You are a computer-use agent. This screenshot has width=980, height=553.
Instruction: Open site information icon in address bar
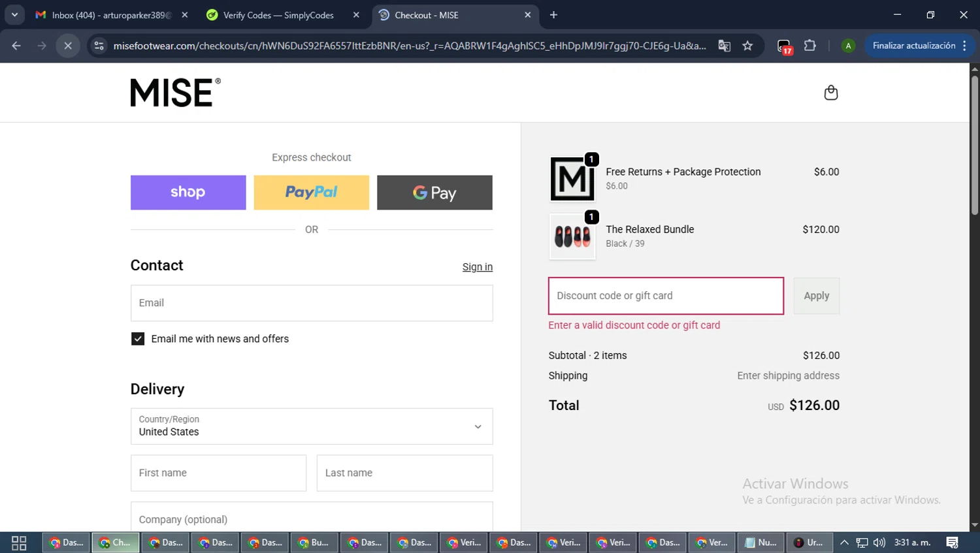coord(99,46)
